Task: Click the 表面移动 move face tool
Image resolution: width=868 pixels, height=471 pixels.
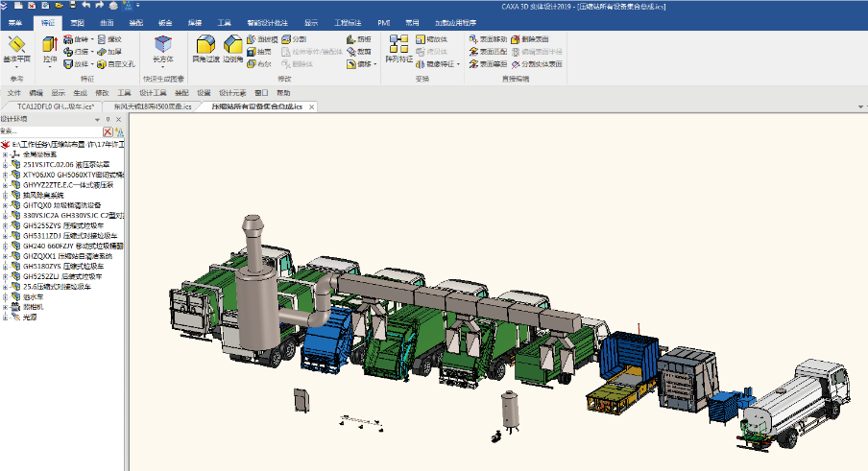Action: click(488, 39)
